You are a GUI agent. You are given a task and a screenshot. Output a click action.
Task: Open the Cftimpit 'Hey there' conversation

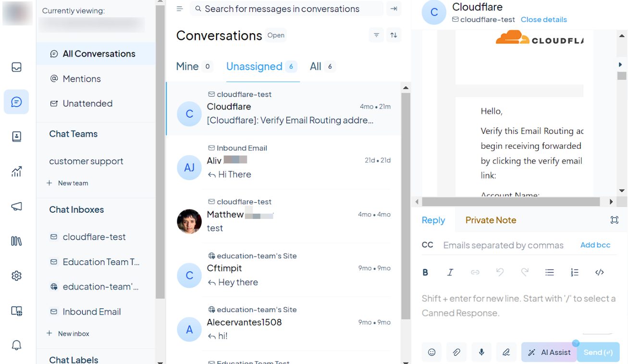tap(283, 269)
